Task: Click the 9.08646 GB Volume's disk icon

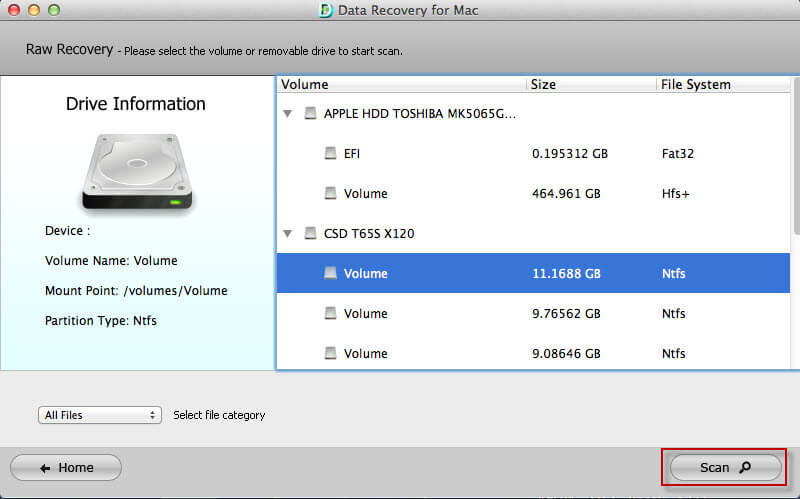Action: point(331,353)
